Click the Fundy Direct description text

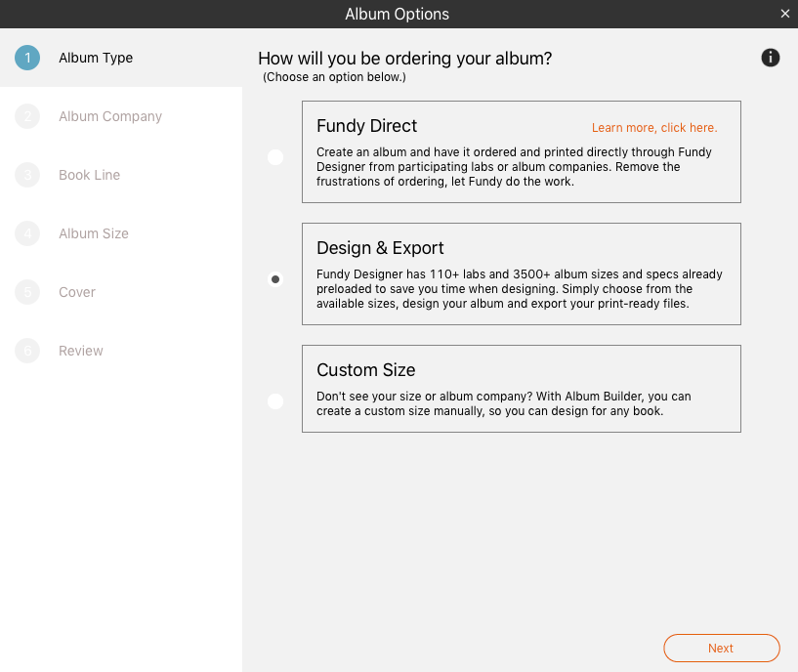[x=514, y=166]
